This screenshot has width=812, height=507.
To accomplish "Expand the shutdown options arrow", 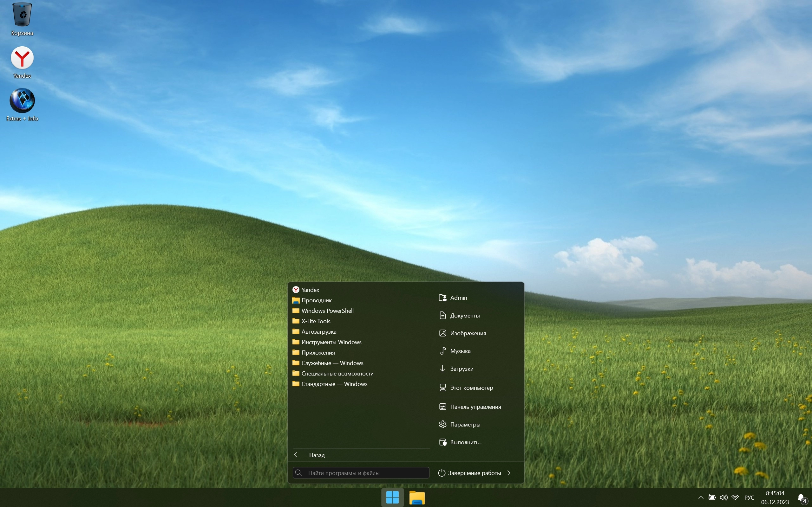I will pyautogui.click(x=509, y=473).
